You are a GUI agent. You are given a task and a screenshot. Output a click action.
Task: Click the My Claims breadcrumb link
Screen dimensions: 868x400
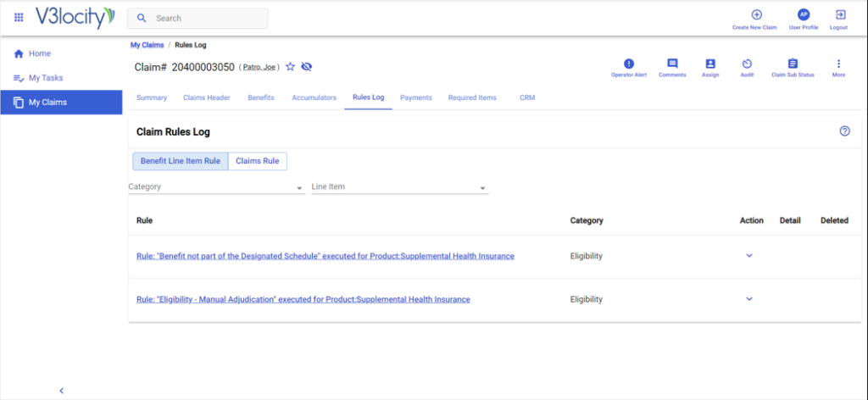(147, 45)
